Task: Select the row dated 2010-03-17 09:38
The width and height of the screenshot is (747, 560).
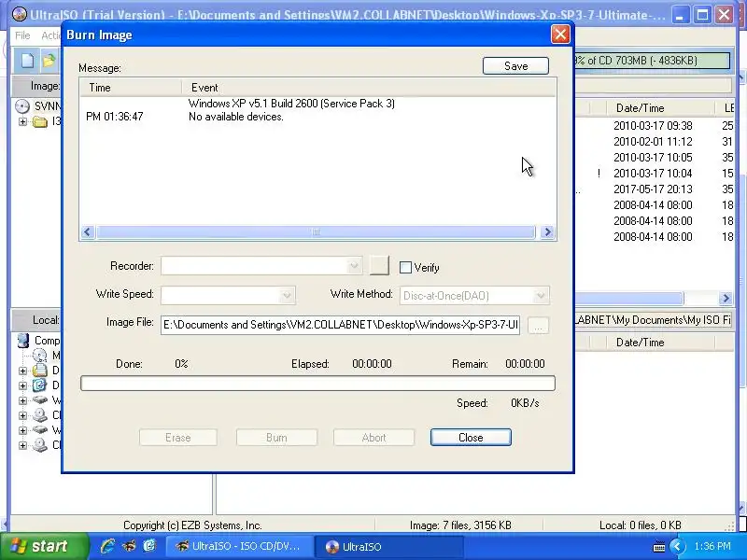Action: pos(653,126)
